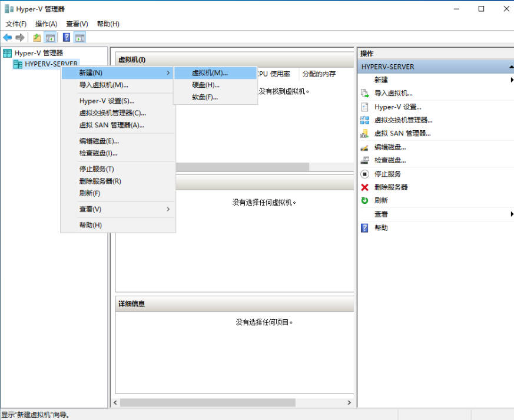Select HYPERV-SERVER node in tree

pyautogui.click(x=51, y=64)
